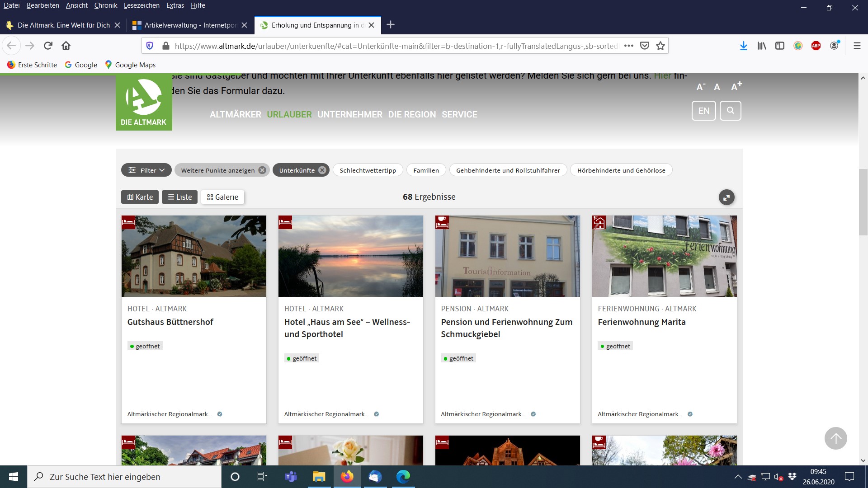This screenshot has height=488, width=868.
Task: Toggle the Schlechtwettertipp filter chip
Action: [x=368, y=170]
